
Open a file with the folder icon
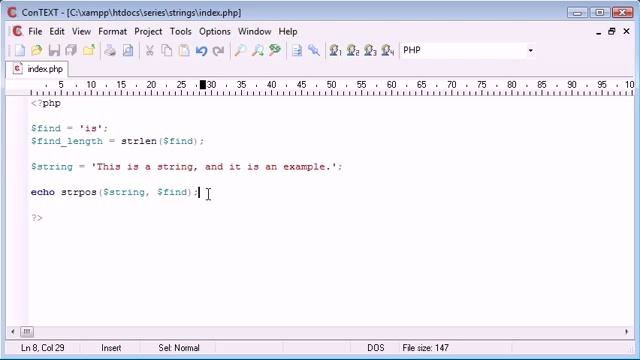[x=37, y=50]
